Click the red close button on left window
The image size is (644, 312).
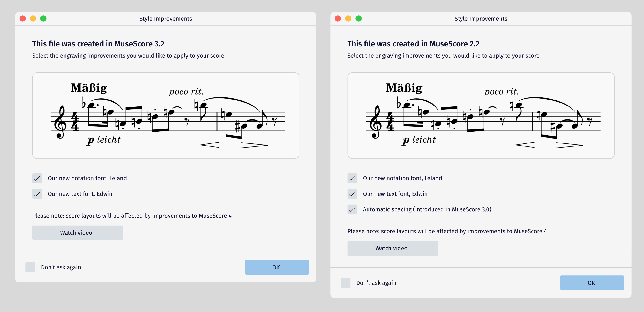[23, 18]
